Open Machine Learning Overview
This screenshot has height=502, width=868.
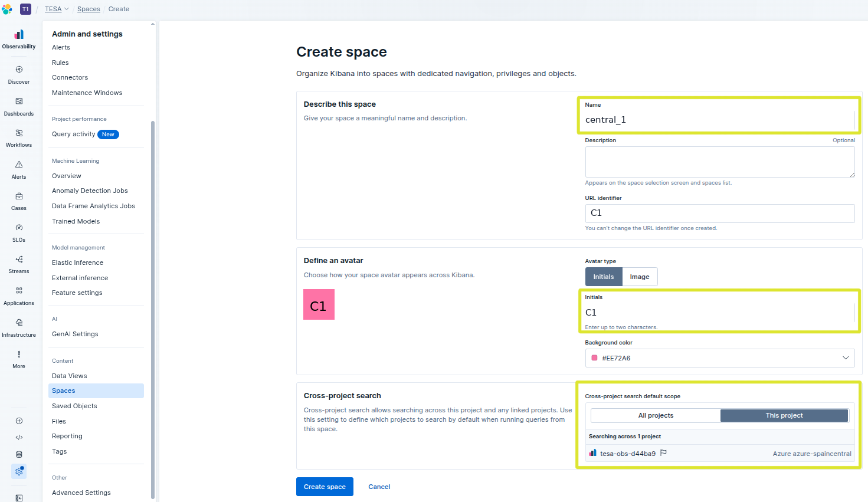[66, 176]
